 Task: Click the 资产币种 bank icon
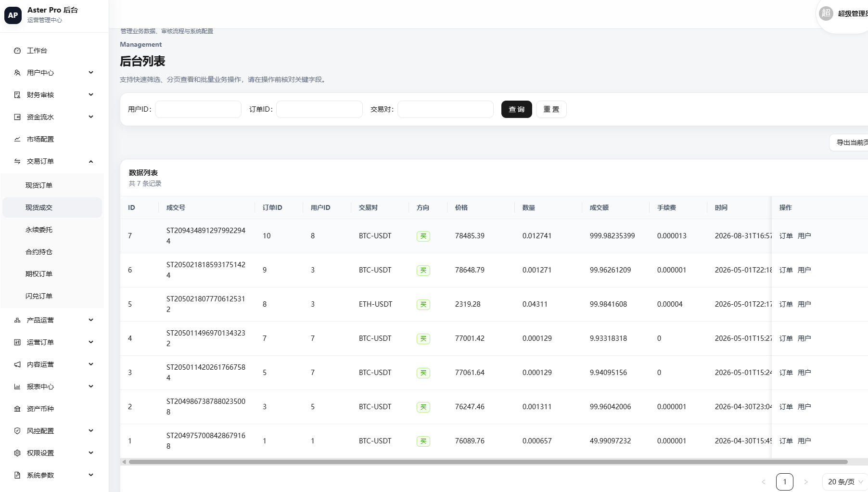click(17, 409)
